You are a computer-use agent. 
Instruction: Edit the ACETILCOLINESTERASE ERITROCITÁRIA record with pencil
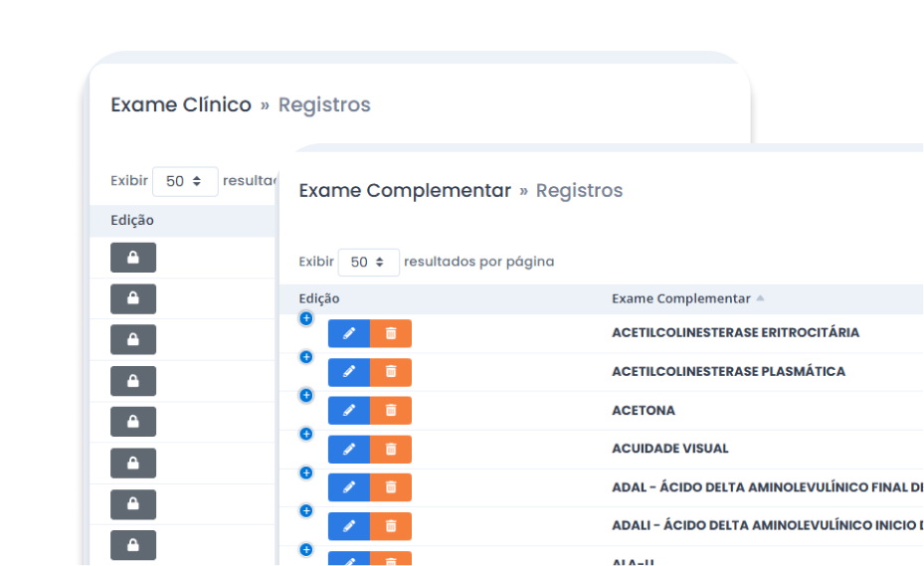(x=348, y=333)
